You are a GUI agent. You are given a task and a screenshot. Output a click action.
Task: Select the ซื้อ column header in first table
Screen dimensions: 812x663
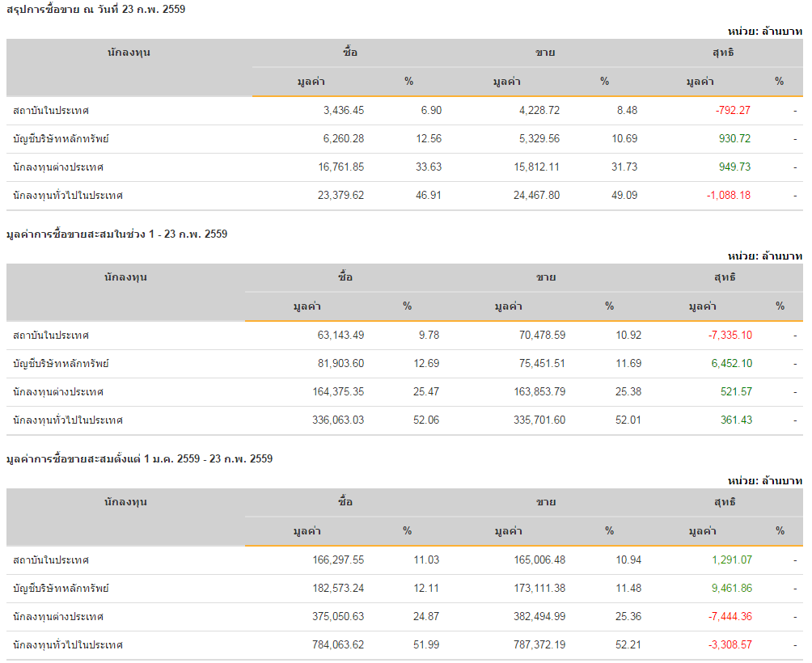pos(350,53)
